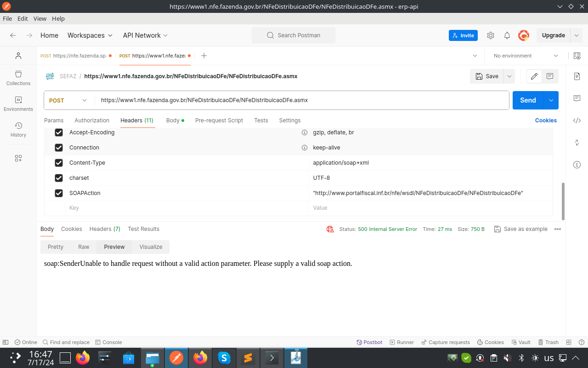This screenshot has width=588, height=368.
Task: Uncheck the Accept-Encoding header
Action: [x=59, y=132]
